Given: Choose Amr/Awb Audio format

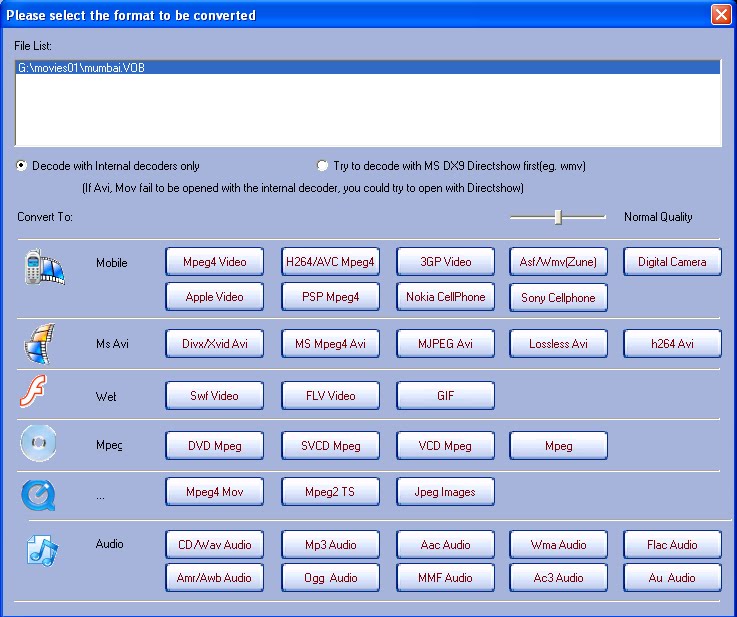Looking at the screenshot, I should pos(214,578).
